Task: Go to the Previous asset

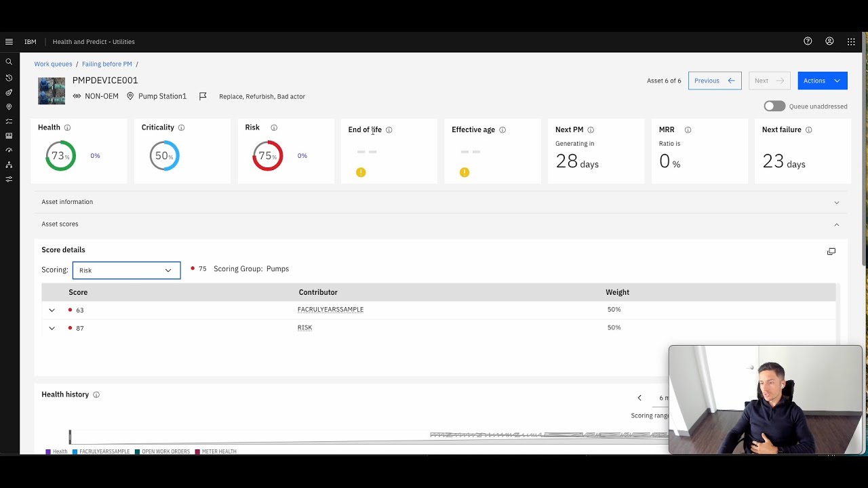Action: click(715, 81)
